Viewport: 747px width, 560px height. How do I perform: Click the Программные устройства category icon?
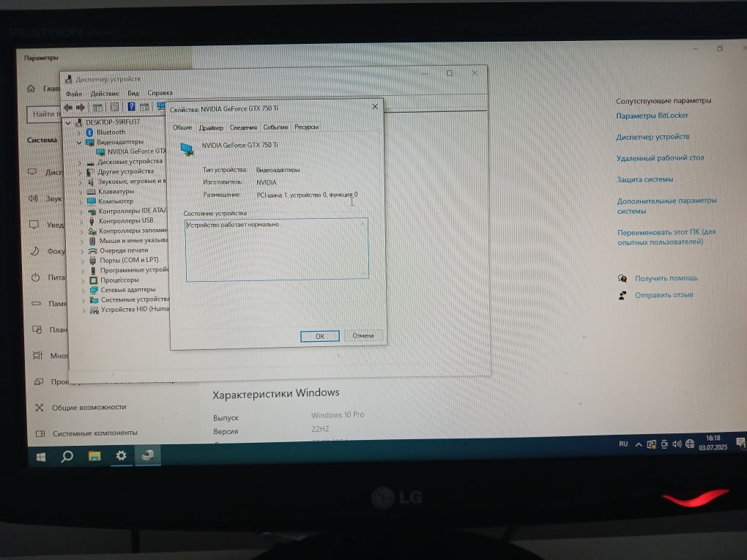click(x=94, y=270)
